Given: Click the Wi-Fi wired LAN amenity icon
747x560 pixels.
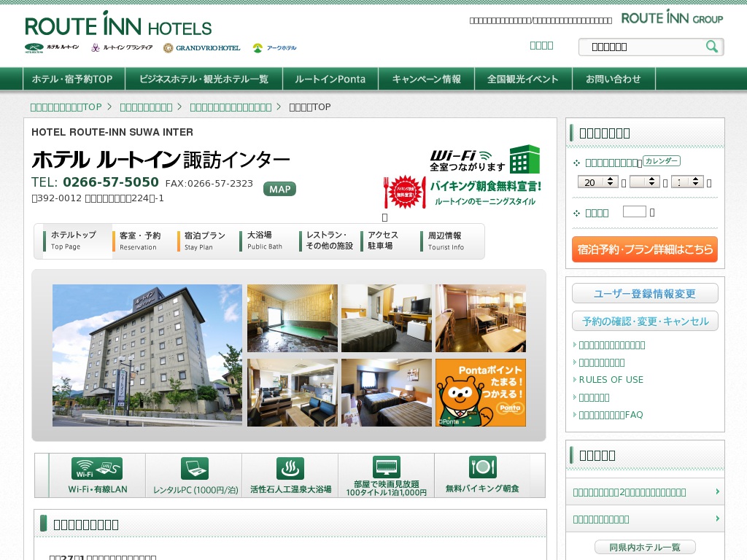Looking at the screenshot, I should click(x=97, y=475).
